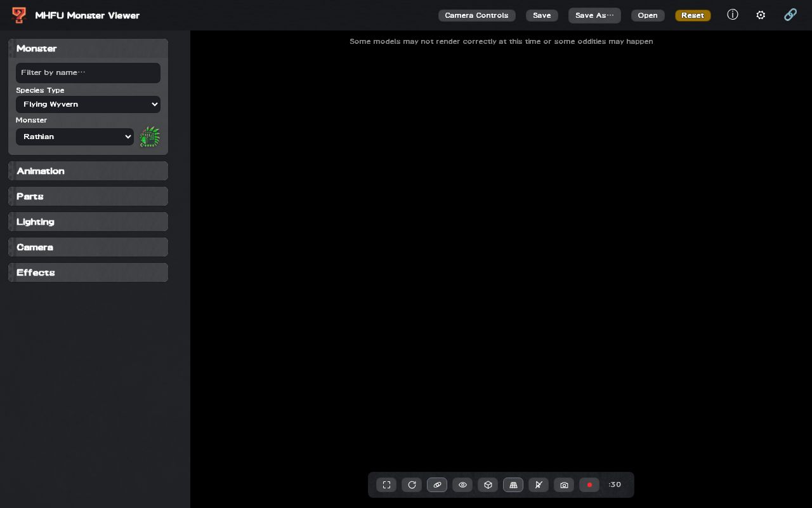Click the model rendering warning notice text
This screenshot has width=812, height=508.
501,41
